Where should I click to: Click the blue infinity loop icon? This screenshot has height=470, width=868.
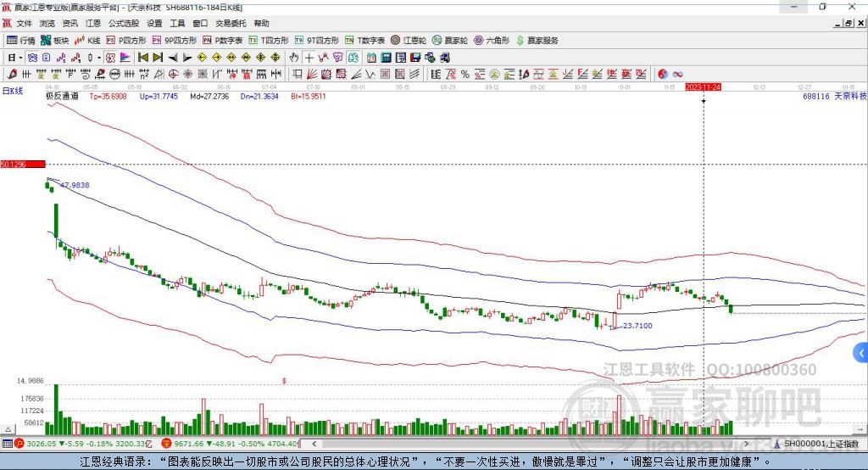677,74
